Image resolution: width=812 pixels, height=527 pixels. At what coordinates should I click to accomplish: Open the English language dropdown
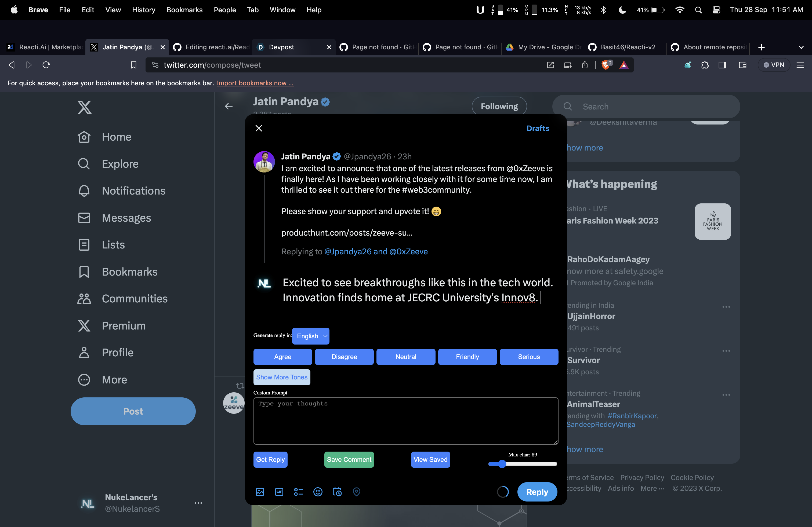pos(310,336)
